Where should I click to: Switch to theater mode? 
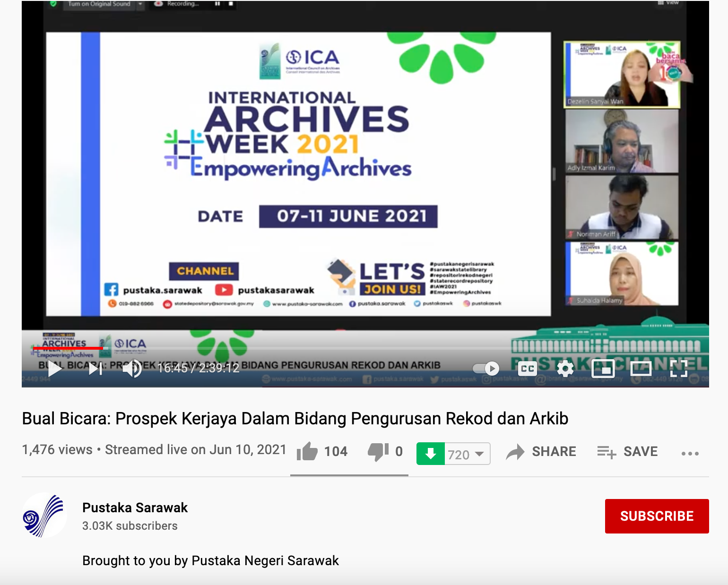pos(641,369)
